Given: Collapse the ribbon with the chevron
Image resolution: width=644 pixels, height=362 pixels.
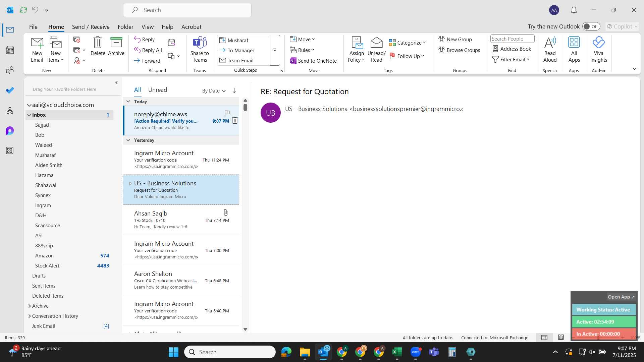Looking at the screenshot, I should click(634, 69).
